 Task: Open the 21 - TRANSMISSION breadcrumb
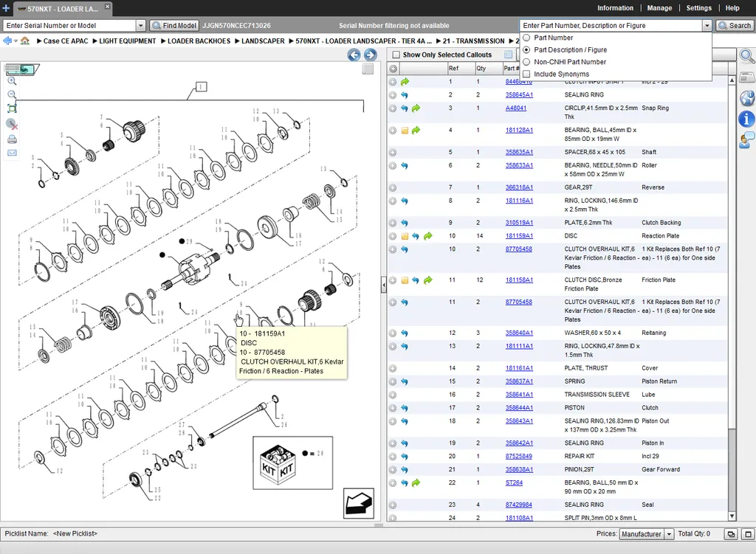click(473, 41)
